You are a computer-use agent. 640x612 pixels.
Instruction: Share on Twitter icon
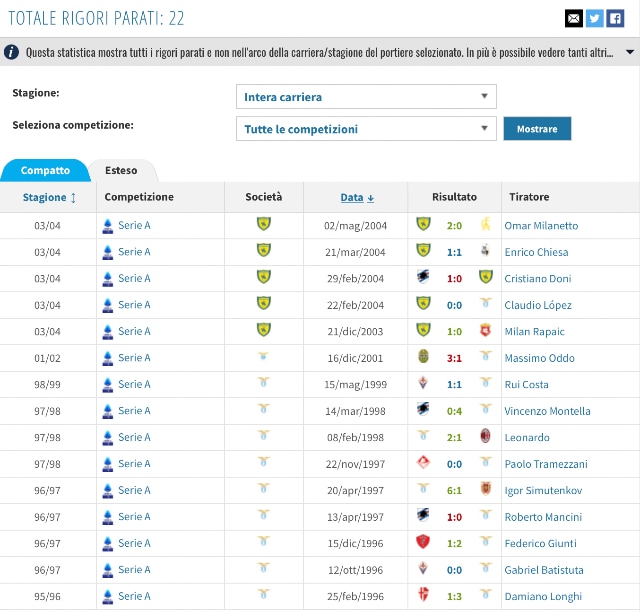[594, 18]
